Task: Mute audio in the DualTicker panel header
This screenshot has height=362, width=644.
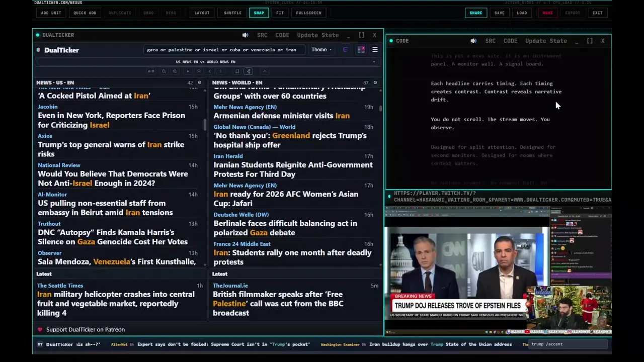Action: tap(245, 35)
